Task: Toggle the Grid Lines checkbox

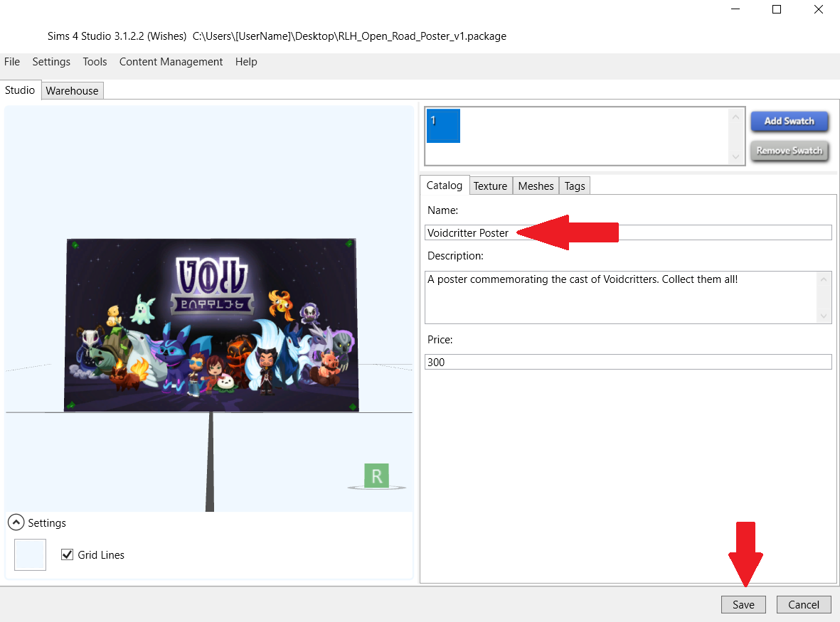Action: coord(68,554)
